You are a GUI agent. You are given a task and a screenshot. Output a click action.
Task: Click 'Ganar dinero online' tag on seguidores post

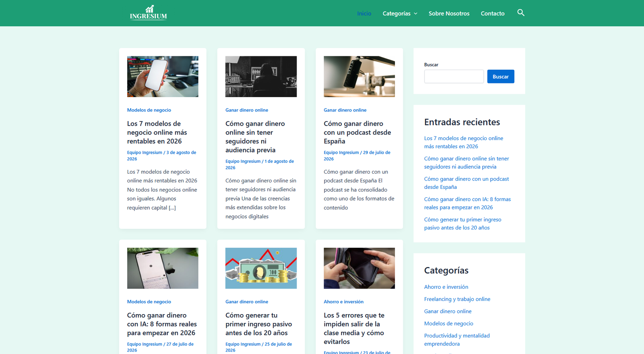[247, 110]
